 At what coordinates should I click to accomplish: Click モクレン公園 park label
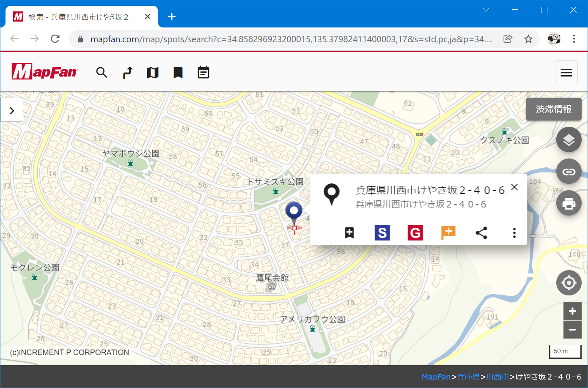35,268
